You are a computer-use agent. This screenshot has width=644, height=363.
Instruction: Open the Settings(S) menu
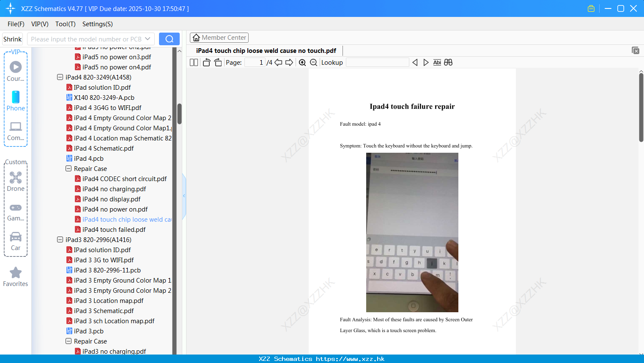click(x=98, y=24)
